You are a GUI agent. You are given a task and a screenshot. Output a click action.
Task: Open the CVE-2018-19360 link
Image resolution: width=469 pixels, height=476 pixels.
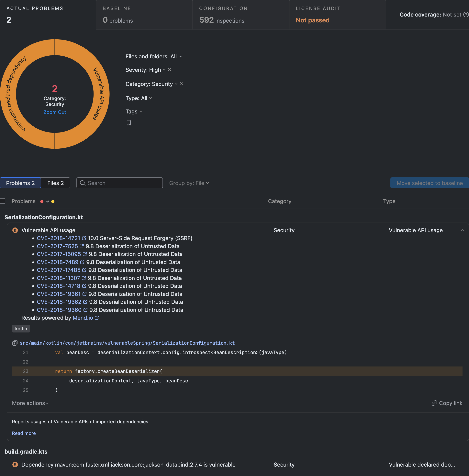(x=59, y=310)
